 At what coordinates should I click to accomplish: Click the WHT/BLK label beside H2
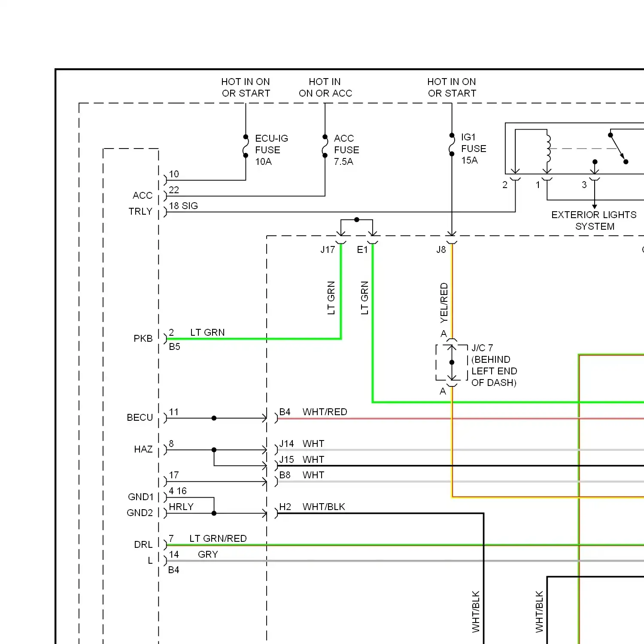tap(324, 507)
